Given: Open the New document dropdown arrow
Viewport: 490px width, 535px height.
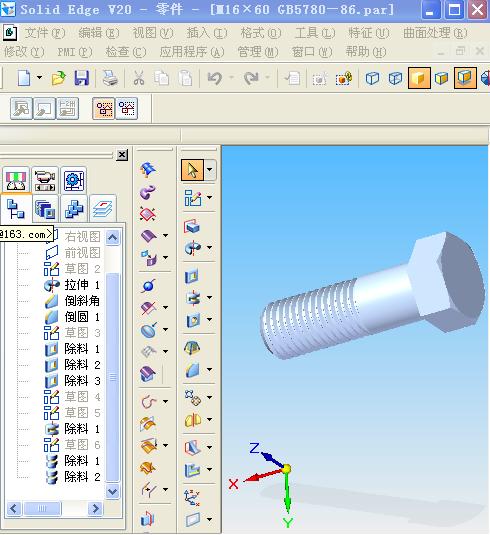Looking at the screenshot, I should pyautogui.click(x=40, y=77).
